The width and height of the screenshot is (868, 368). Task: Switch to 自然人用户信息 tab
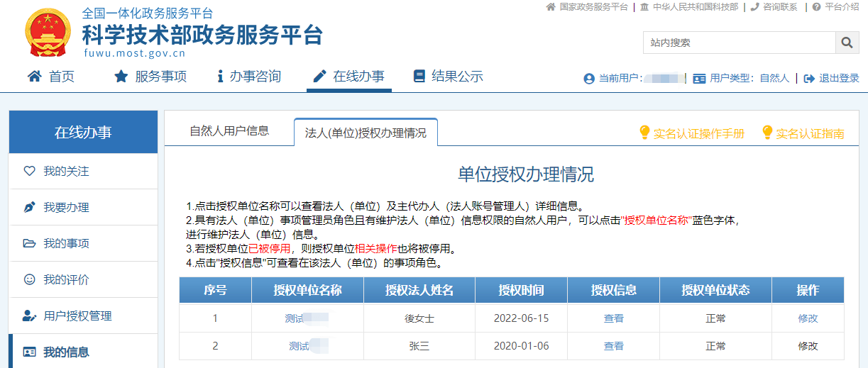[229, 131]
